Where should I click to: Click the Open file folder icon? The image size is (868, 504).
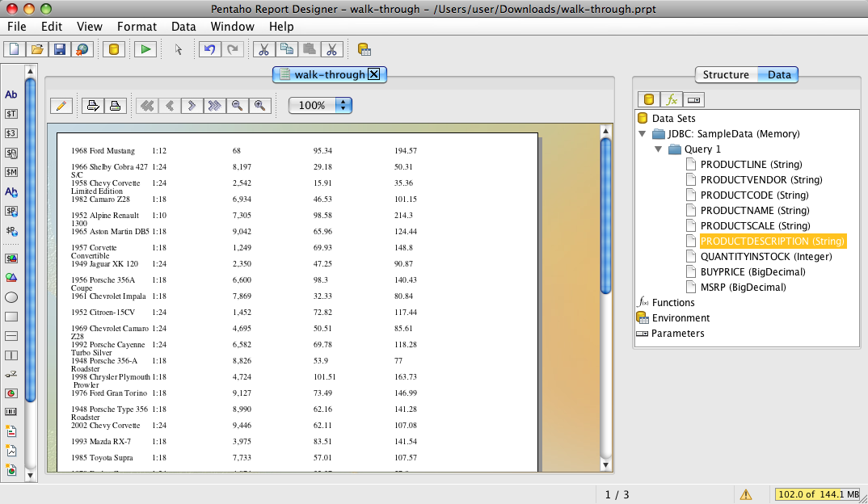[x=37, y=49]
